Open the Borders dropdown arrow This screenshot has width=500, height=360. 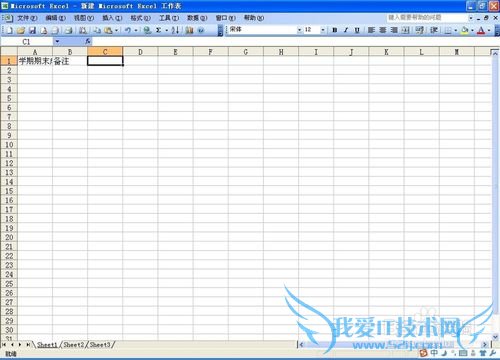(x=456, y=30)
